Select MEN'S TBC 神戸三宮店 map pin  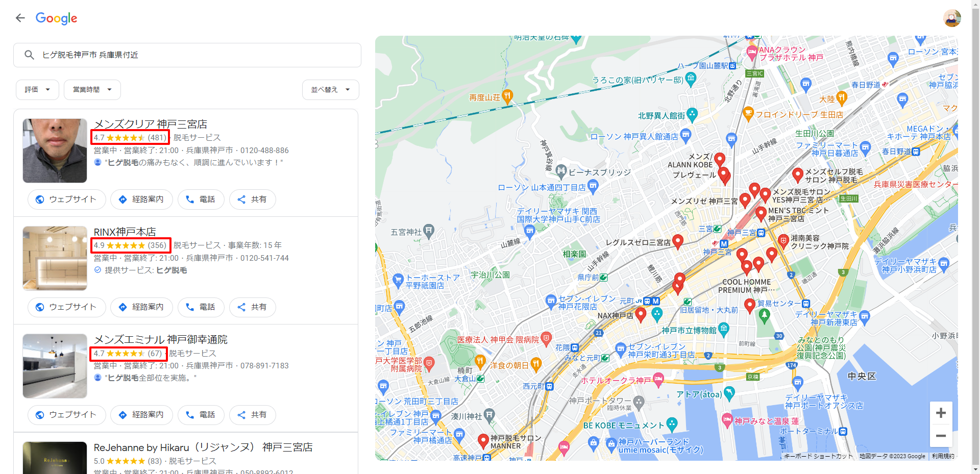[761, 213]
